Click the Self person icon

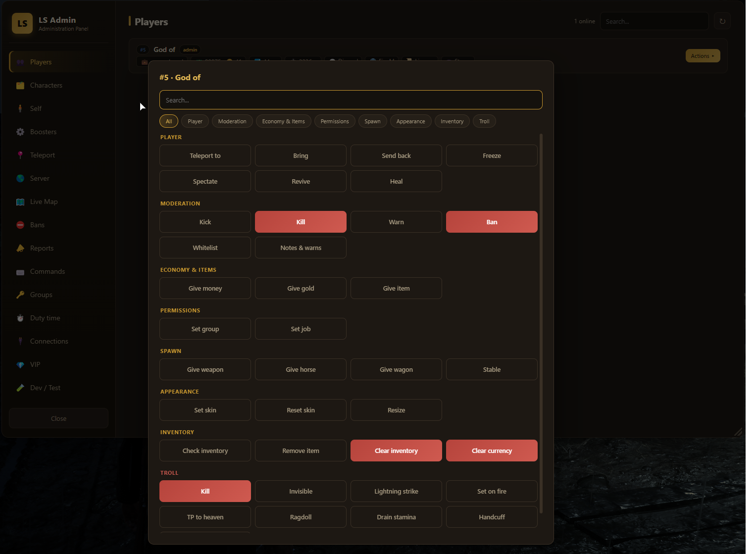point(20,108)
